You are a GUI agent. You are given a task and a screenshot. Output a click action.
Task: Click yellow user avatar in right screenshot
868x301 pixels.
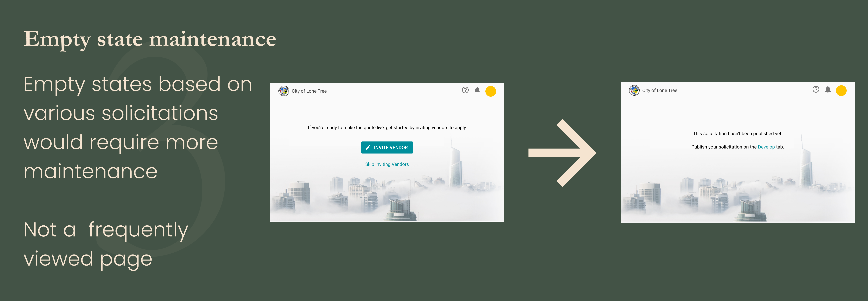point(841,90)
